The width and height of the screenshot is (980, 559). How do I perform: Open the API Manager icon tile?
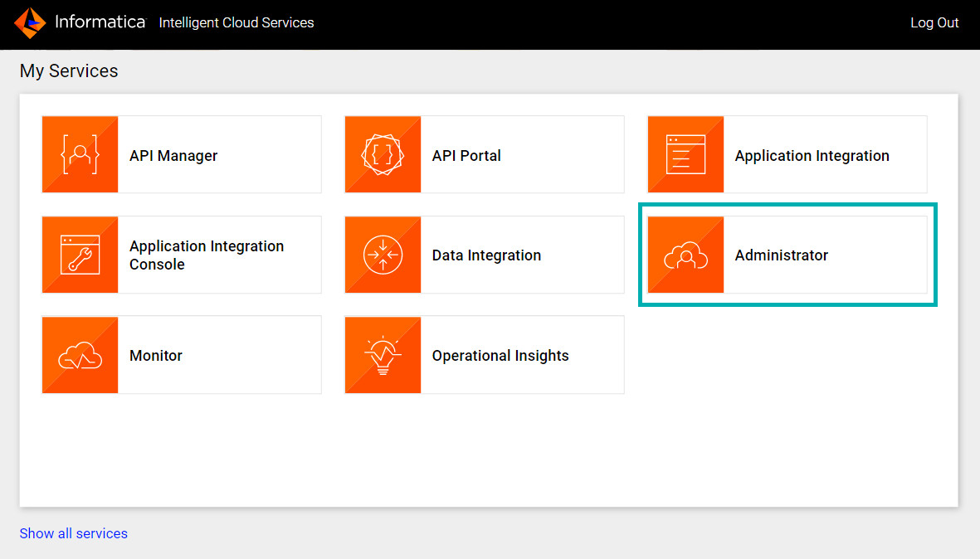[x=80, y=154]
